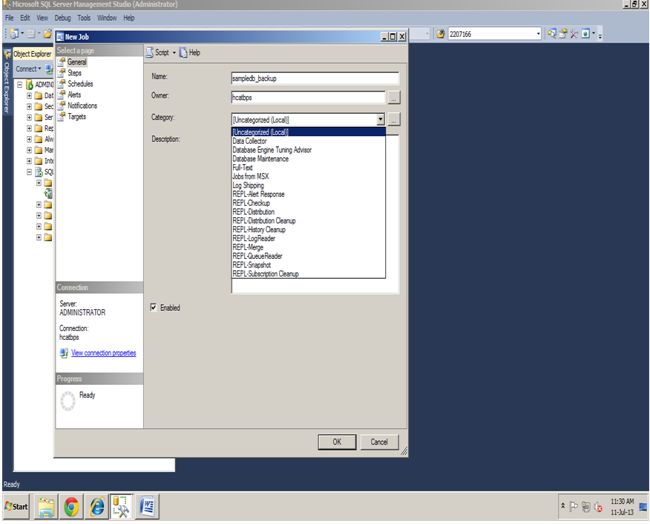Select REPL-History Cleanup category
Screen dimensions: 650x524
tap(308, 229)
